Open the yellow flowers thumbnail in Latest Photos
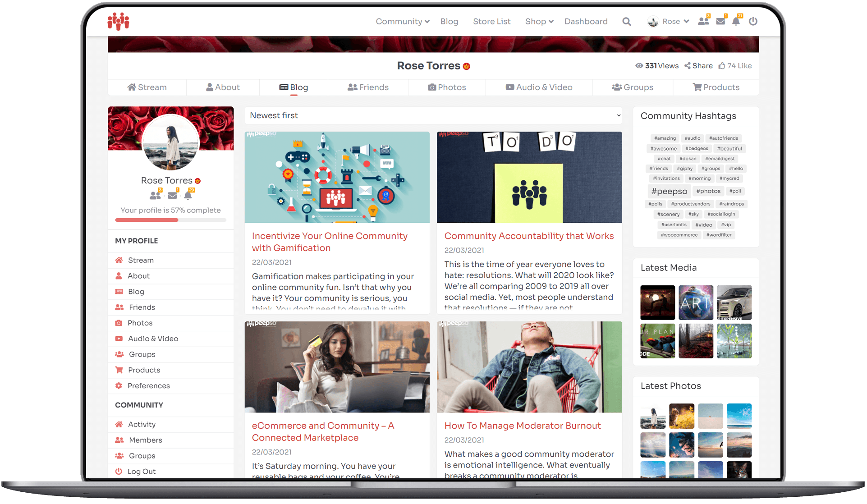The image size is (867, 504). (x=681, y=416)
